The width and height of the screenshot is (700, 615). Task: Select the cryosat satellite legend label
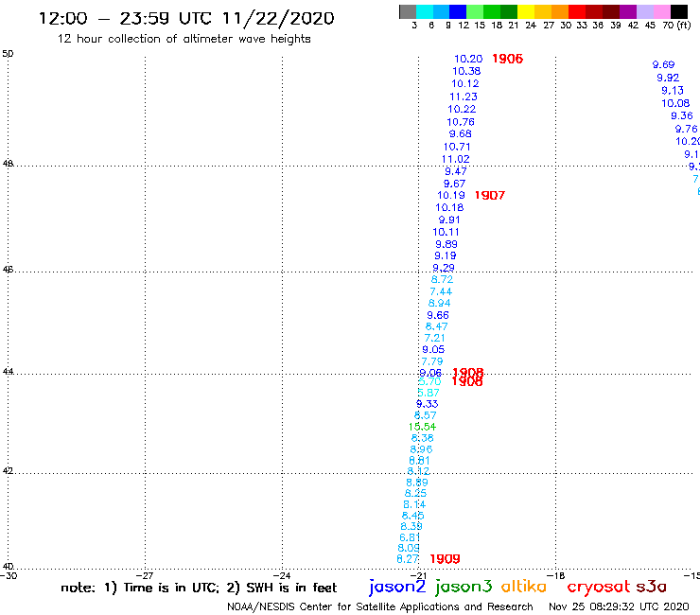tap(599, 588)
